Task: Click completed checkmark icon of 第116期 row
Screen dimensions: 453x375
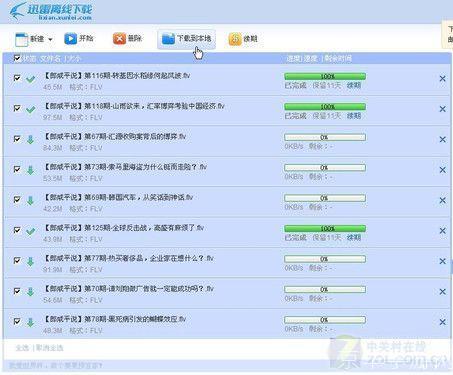Action: tap(31, 79)
